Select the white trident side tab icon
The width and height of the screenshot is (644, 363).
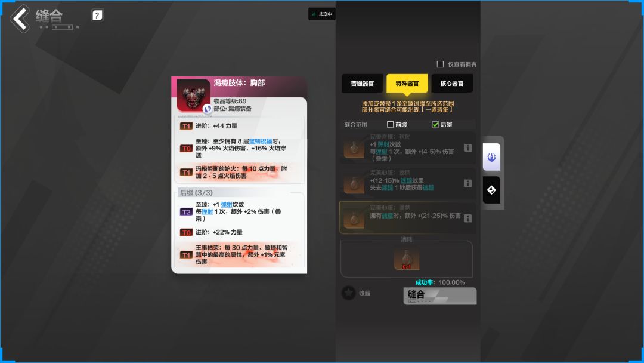pos(491,157)
